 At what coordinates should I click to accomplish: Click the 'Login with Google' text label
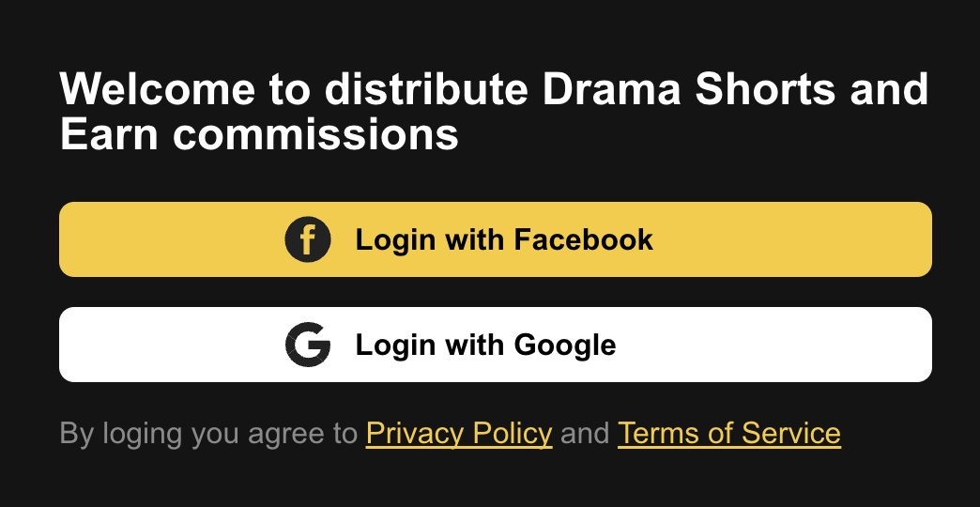(485, 346)
